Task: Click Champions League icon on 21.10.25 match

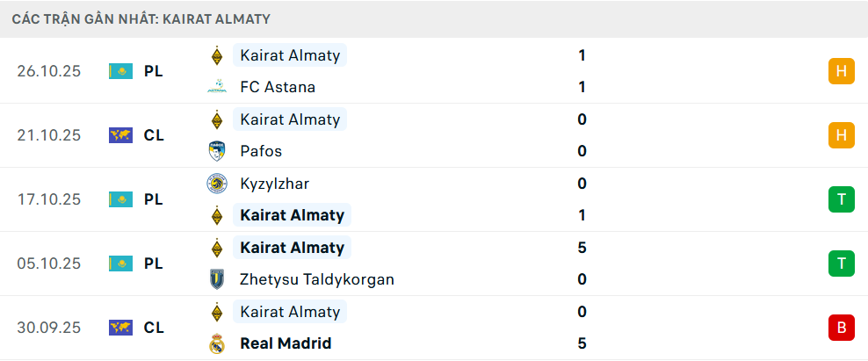Action: pyautogui.click(x=120, y=135)
